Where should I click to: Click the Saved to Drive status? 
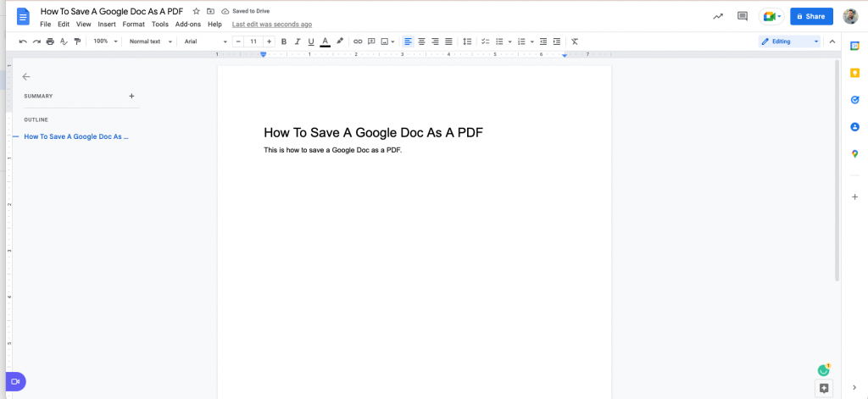pyautogui.click(x=246, y=11)
